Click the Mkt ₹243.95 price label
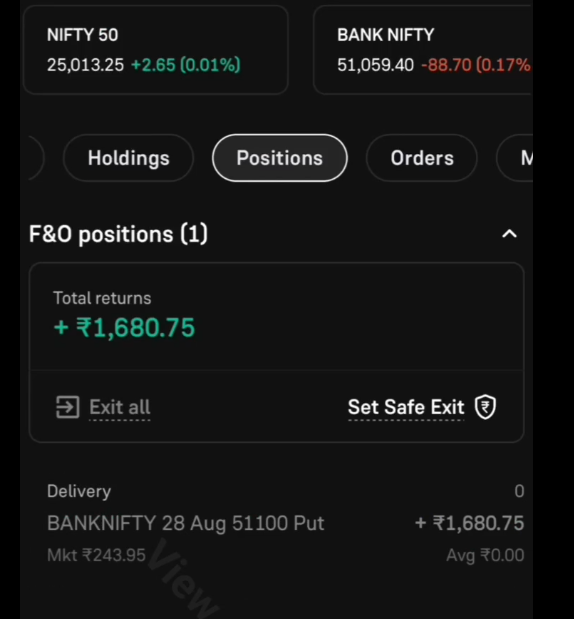 (x=96, y=555)
